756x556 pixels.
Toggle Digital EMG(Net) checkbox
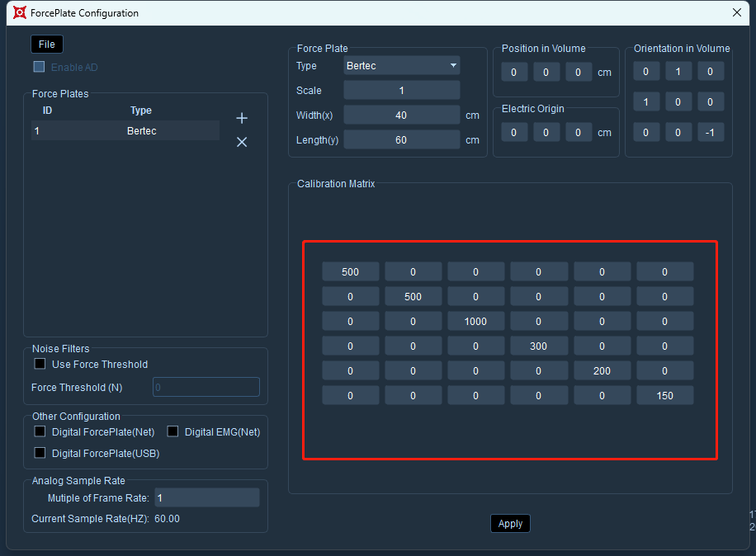(x=172, y=431)
